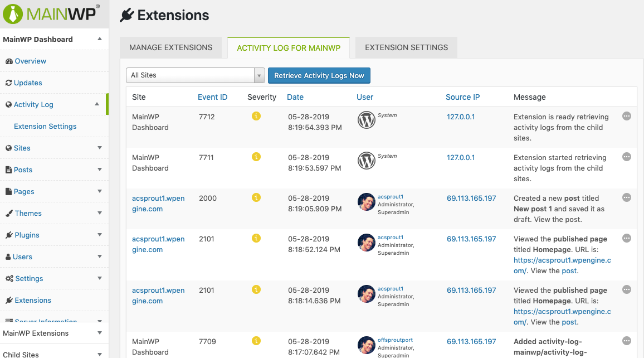Open more-details icon for event 2000

[x=626, y=198]
